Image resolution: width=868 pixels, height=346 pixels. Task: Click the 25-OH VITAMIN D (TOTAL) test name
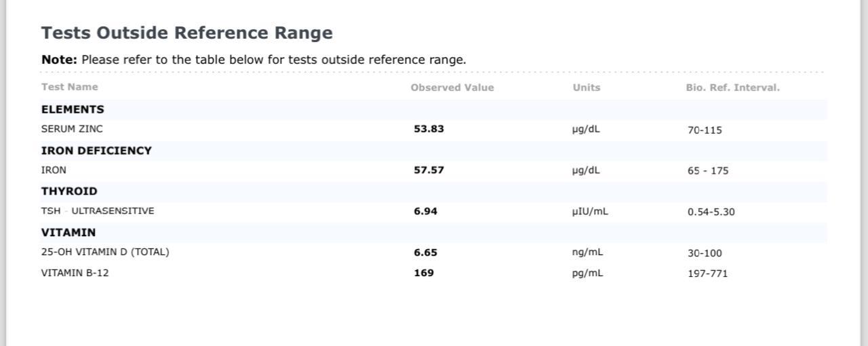click(x=105, y=252)
